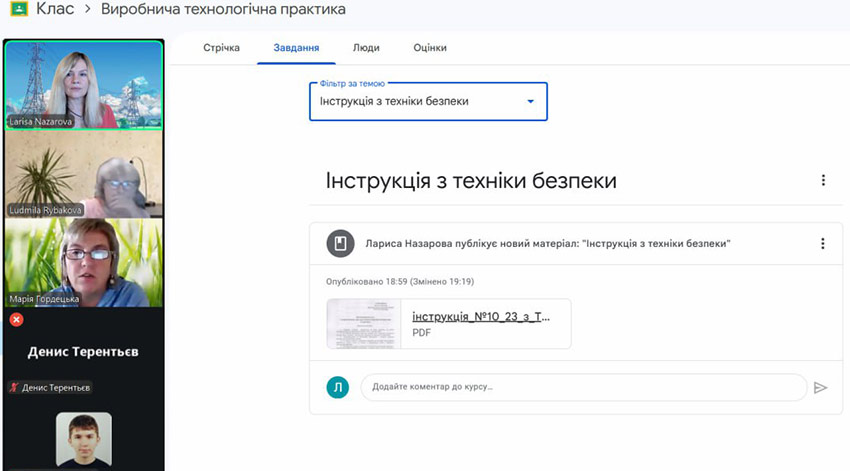
Task: Open three-dot menu on Лариса Назарова's post
Action: 823,244
